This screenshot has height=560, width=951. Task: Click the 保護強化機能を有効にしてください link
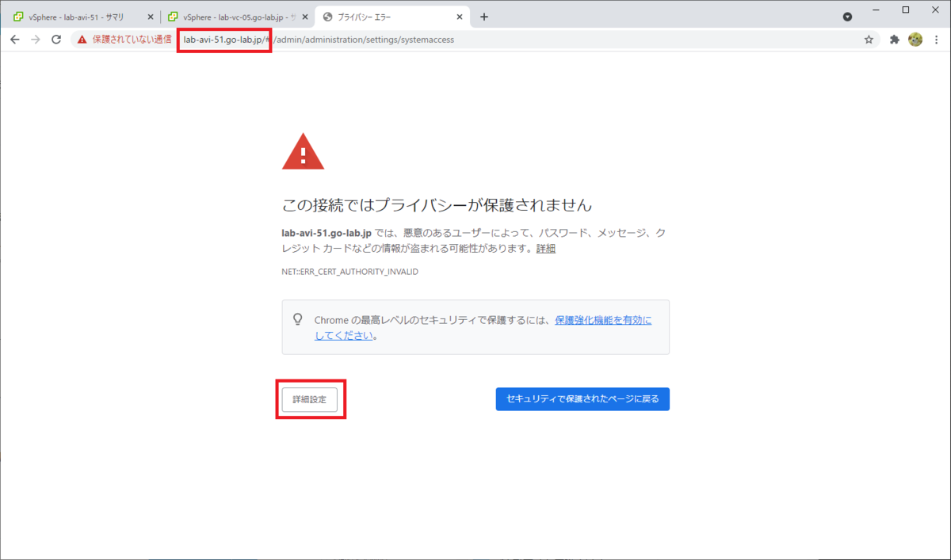604,320
